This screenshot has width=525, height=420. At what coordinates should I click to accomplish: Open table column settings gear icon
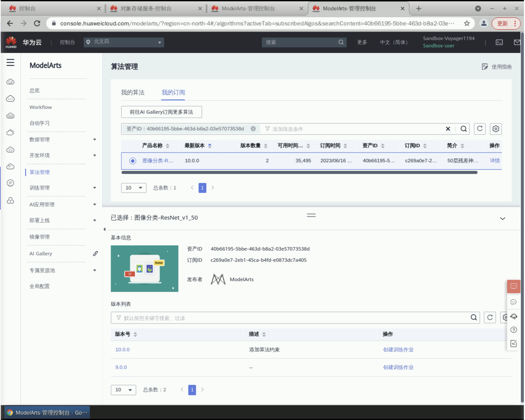(496, 129)
